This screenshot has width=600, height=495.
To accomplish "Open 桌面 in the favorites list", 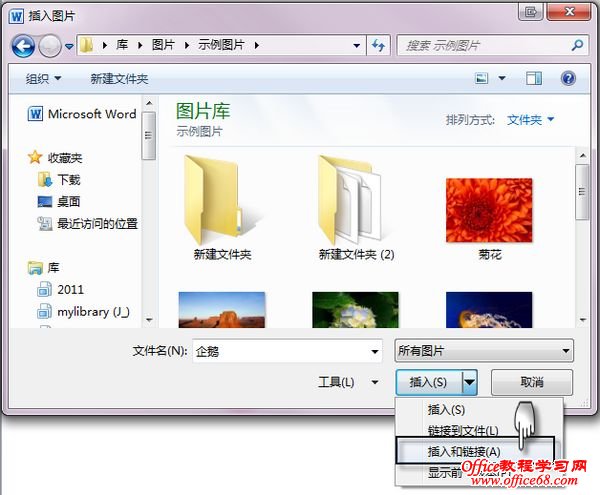I will coord(59,201).
